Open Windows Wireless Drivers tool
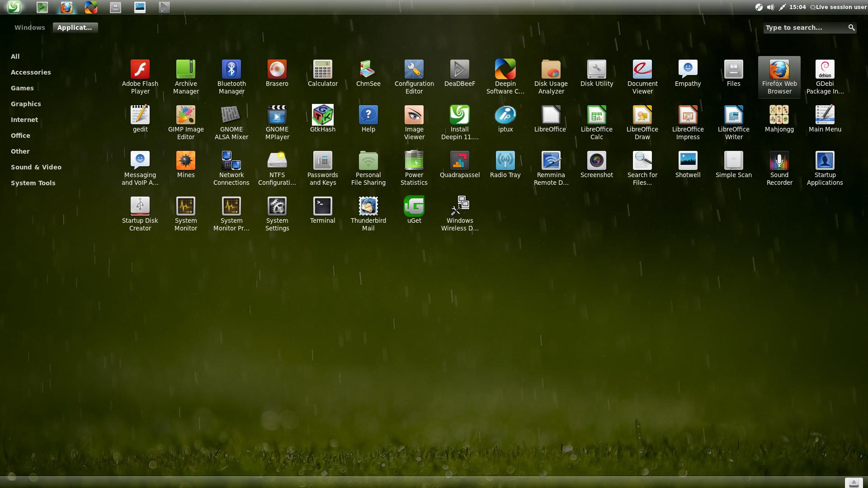Image resolution: width=868 pixels, height=488 pixels. click(x=460, y=214)
